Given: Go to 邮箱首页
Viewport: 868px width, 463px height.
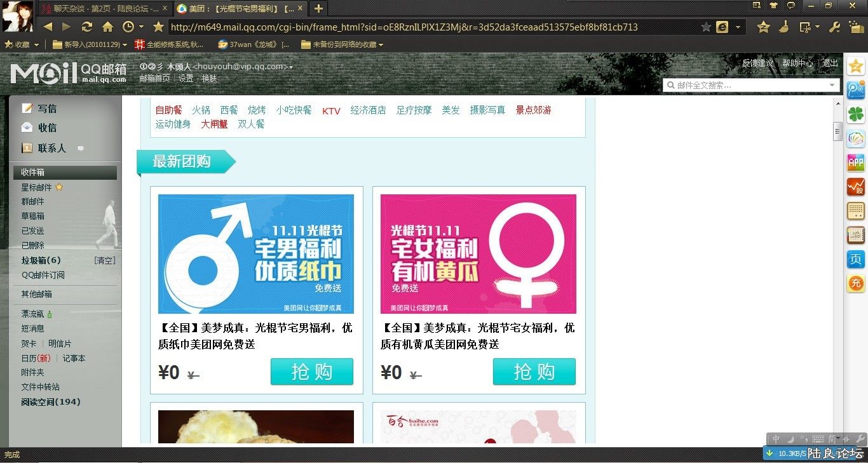Looking at the screenshot, I should coord(154,78).
